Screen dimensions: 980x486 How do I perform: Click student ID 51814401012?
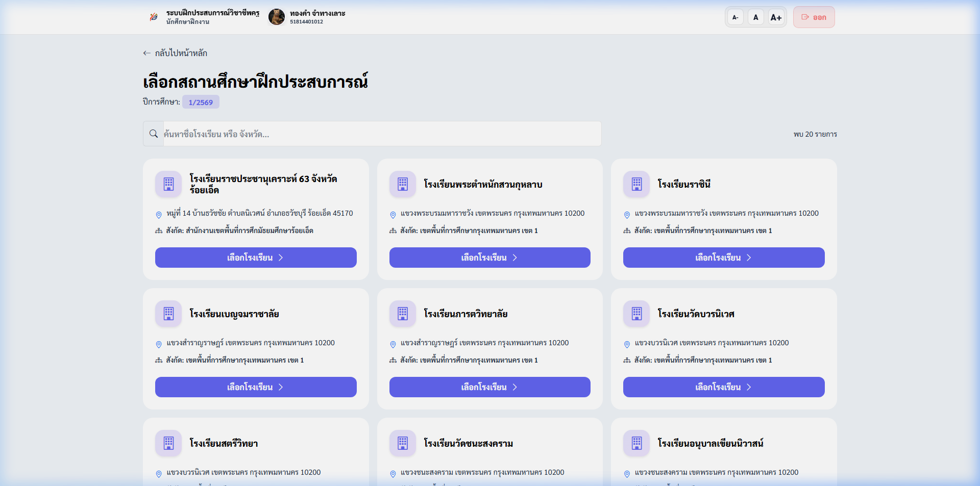pos(306,22)
